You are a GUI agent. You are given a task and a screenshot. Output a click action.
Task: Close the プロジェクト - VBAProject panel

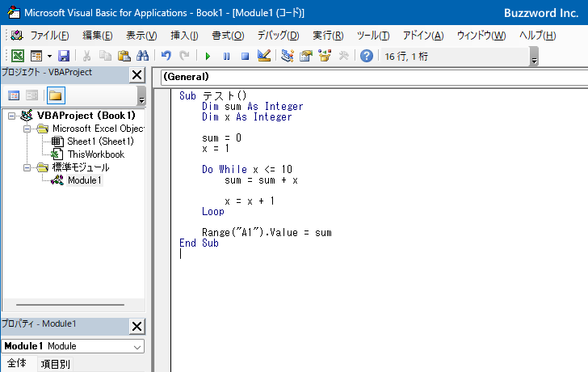137,75
